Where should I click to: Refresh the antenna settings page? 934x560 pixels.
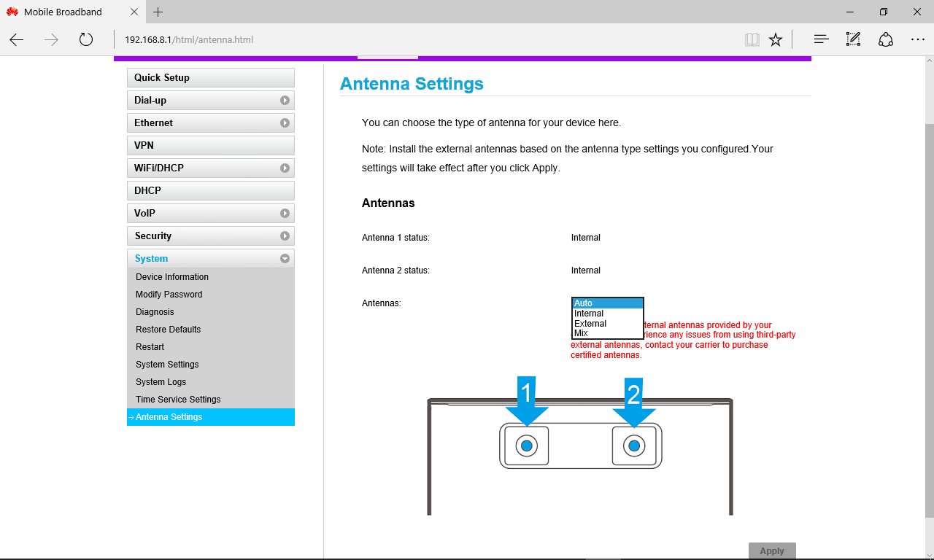click(x=86, y=40)
